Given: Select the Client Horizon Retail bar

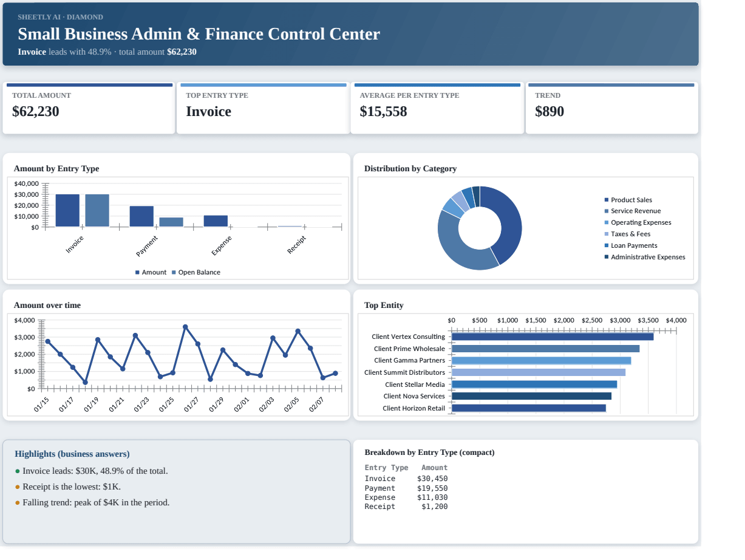Looking at the screenshot, I should [x=529, y=408].
